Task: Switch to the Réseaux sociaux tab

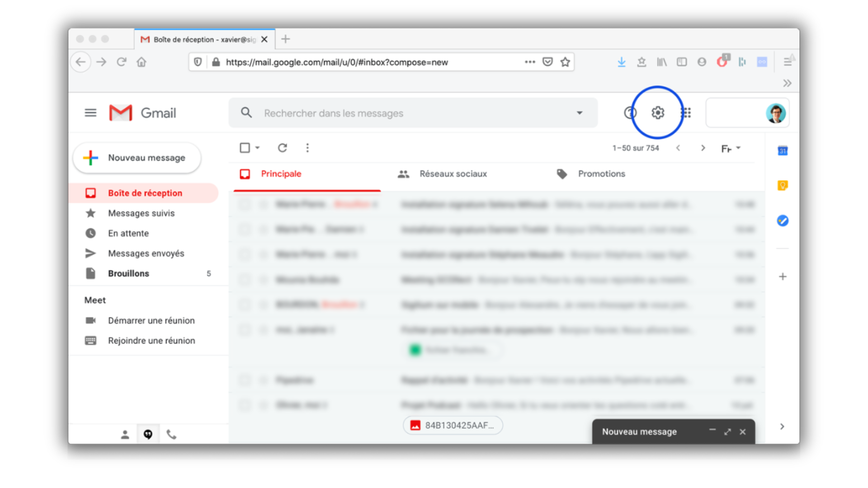Action: tap(453, 174)
